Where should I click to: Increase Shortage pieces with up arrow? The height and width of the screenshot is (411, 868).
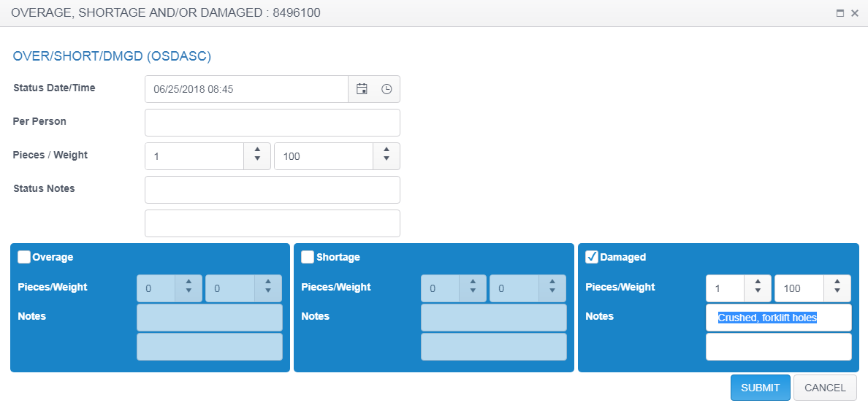click(x=473, y=282)
